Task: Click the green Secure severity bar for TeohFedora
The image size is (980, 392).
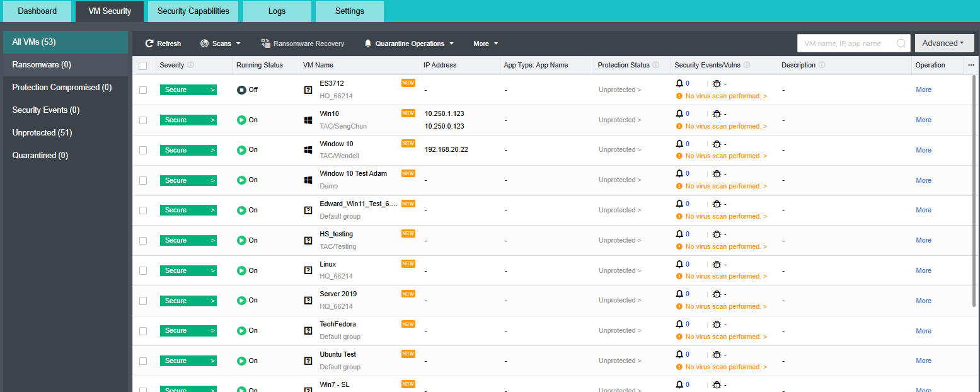Action: pos(188,331)
